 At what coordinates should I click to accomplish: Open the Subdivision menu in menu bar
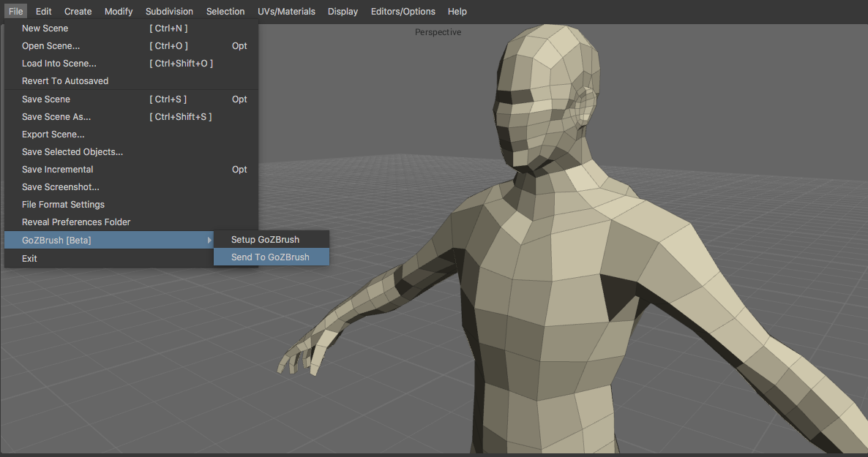click(x=169, y=12)
